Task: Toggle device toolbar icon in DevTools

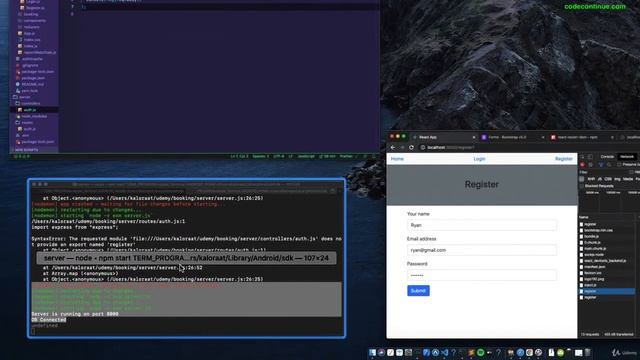Action: coord(590,157)
